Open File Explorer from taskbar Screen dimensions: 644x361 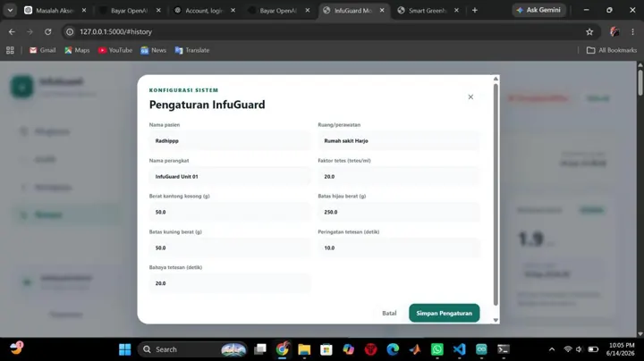point(304,349)
